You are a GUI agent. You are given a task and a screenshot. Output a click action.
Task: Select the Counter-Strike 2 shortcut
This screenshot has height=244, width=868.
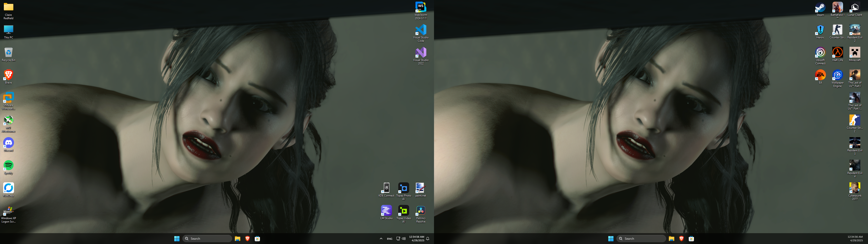coord(854,124)
